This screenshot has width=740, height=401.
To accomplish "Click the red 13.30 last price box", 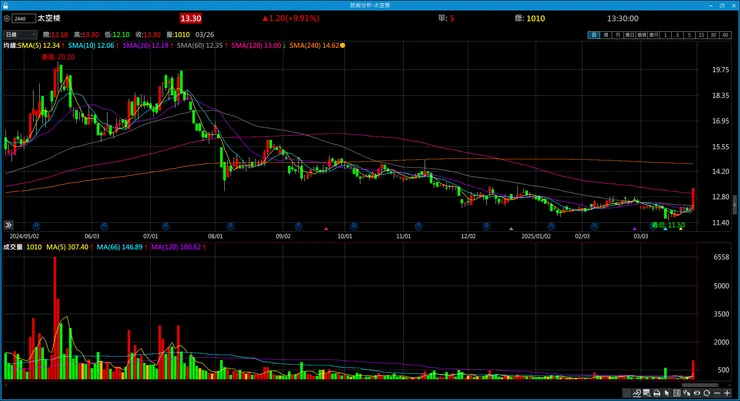I will click(x=191, y=18).
